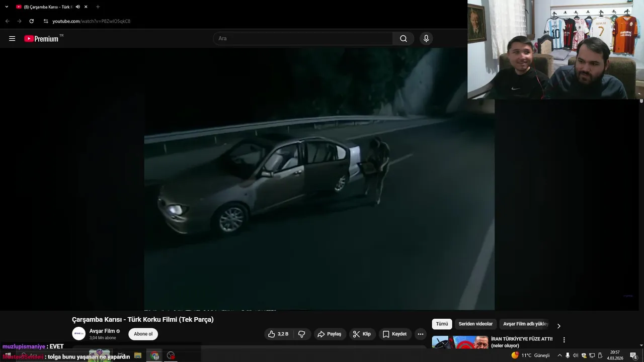Screen dimensions: 644x362
Task: Go back to previous page
Action: (x=7, y=21)
